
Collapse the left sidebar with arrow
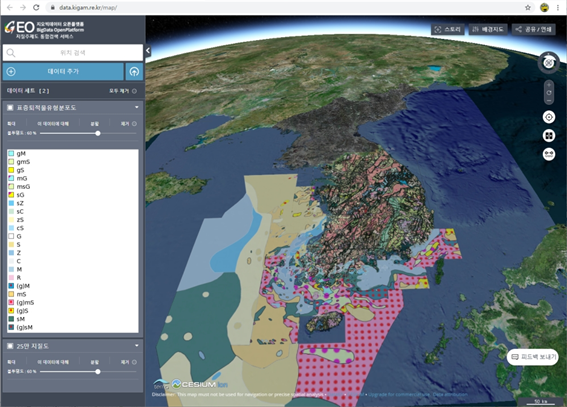pyautogui.click(x=148, y=51)
